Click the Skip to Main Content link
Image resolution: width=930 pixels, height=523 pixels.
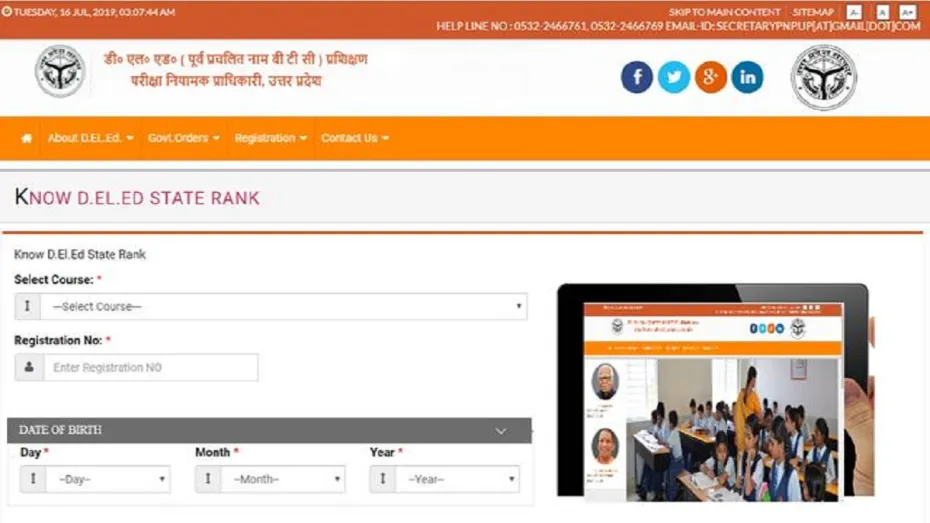click(x=724, y=12)
